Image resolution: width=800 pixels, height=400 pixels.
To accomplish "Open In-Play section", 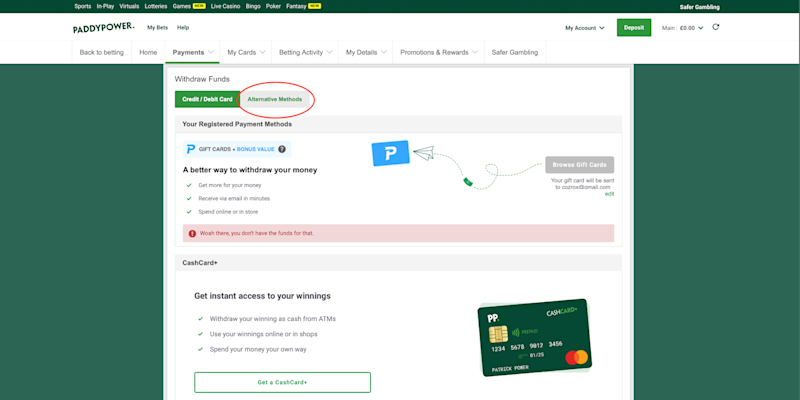I will [x=105, y=7].
